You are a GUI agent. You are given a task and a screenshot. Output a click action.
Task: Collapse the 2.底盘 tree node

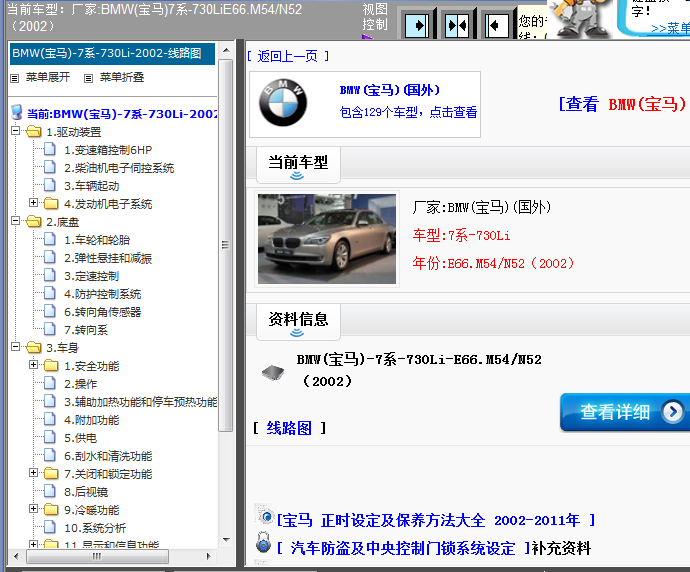pyautogui.click(x=15, y=221)
